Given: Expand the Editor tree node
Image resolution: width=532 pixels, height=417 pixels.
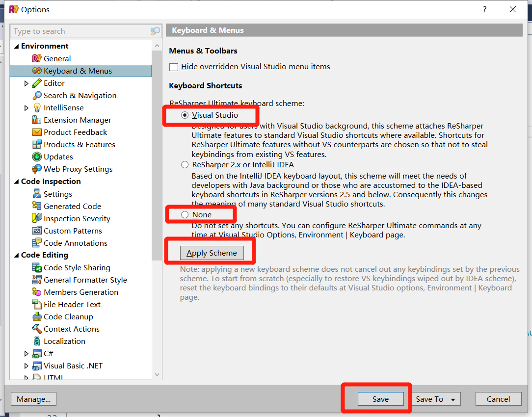Looking at the screenshot, I should click(26, 83).
